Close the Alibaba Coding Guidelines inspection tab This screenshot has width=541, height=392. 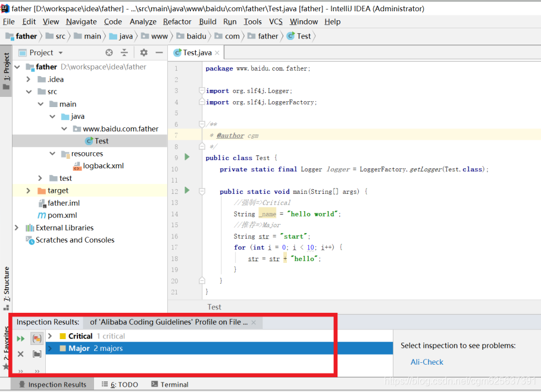pyautogui.click(x=254, y=322)
